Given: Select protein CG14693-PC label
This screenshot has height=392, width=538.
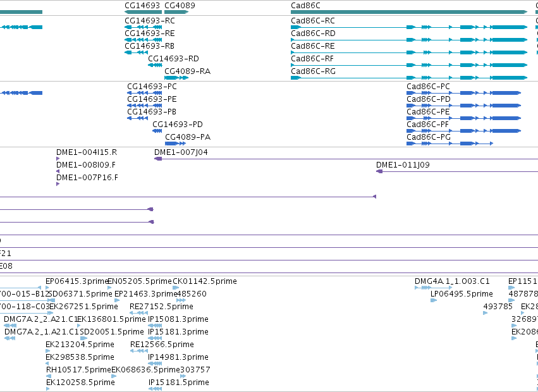Looking at the screenshot, I should coord(152,87).
